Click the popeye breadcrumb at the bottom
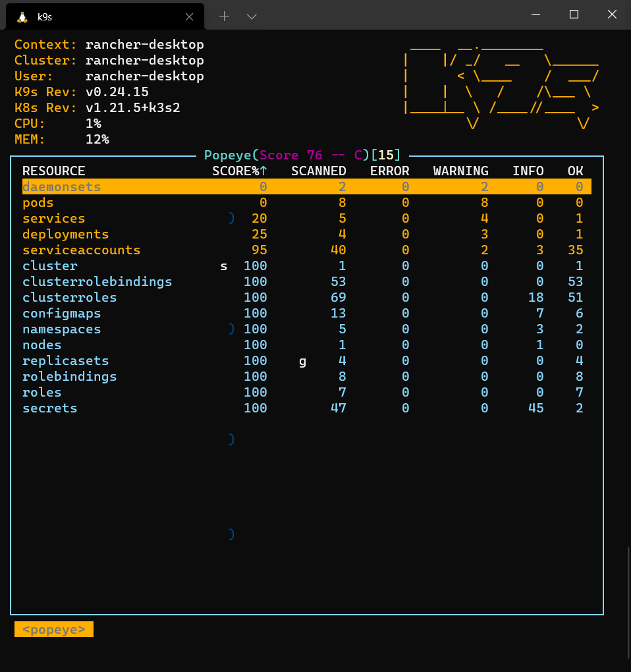 coord(53,629)
